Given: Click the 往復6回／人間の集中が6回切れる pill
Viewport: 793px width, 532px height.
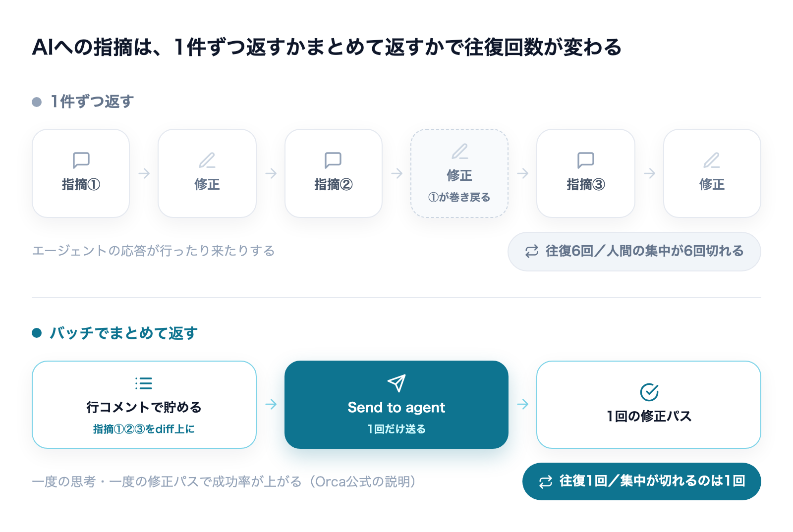Looking at the screenshot, I should tap(634, 252).
